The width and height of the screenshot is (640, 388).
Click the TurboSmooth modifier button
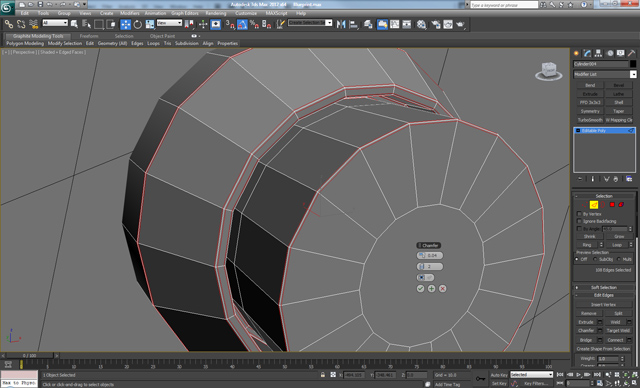pos(590,120)
